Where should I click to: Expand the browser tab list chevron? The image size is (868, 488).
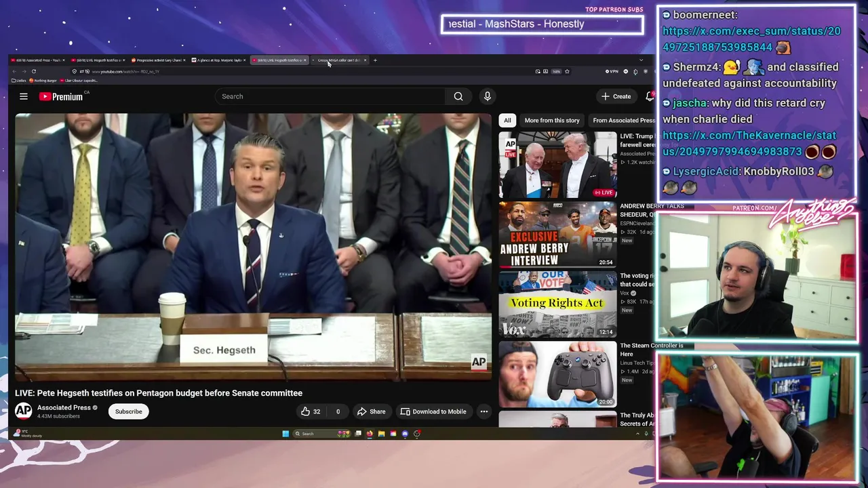[x=641, y=60]
